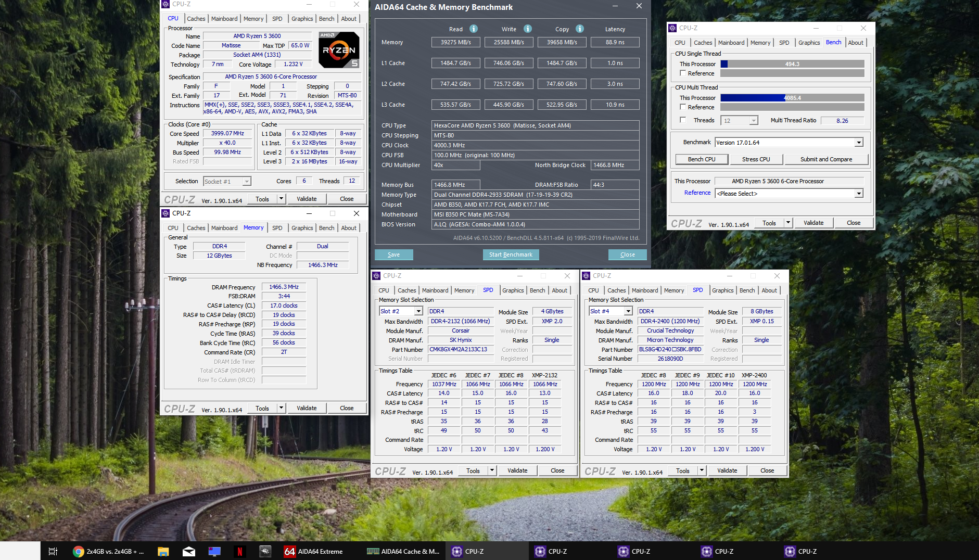Expand Tools arrow in Slot #4 SPD window
979x560 pixels.
[702, 470]
